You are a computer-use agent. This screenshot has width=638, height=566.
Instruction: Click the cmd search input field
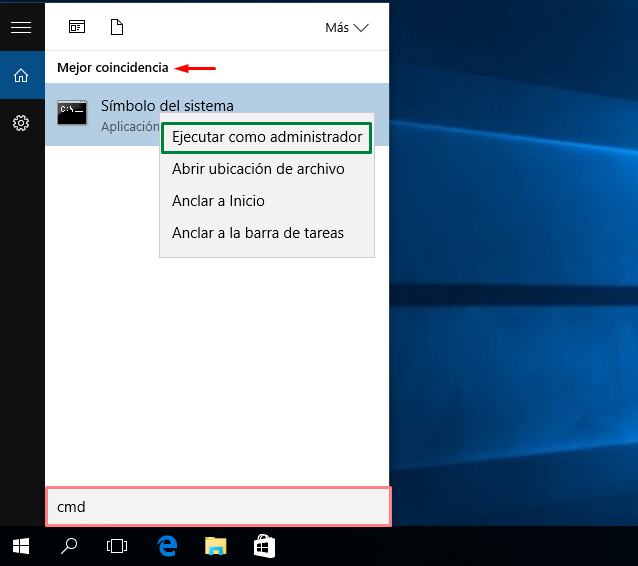point(218,507)
